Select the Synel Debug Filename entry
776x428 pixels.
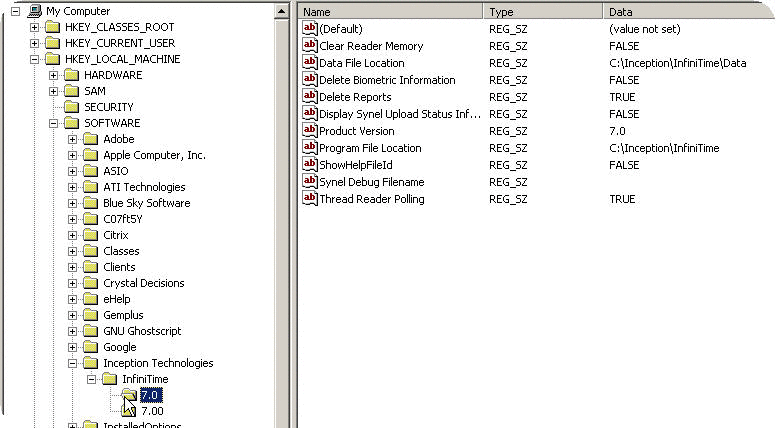pyautogui.click(x=371, y=182)
